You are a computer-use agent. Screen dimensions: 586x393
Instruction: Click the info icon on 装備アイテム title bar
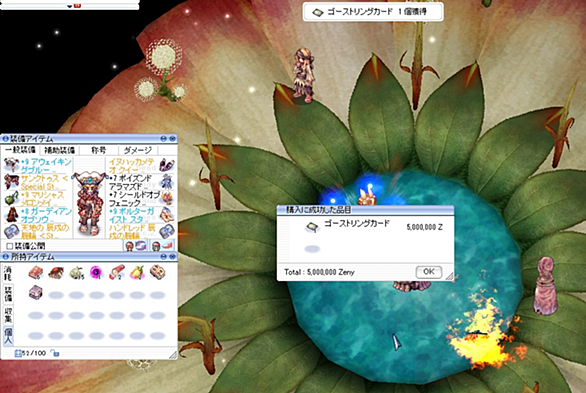(5, 139)
